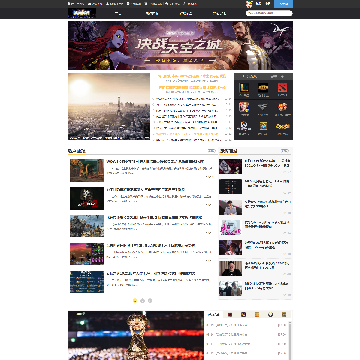
Task: Click the blue button at top right
Action: [x=283, y=4]
